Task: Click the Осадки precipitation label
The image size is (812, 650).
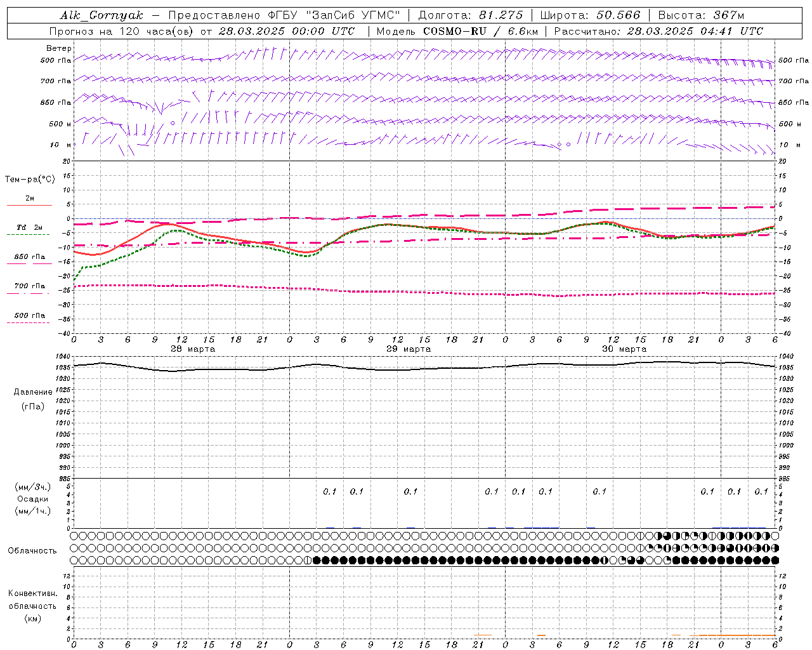Action: tap(33, 499)
